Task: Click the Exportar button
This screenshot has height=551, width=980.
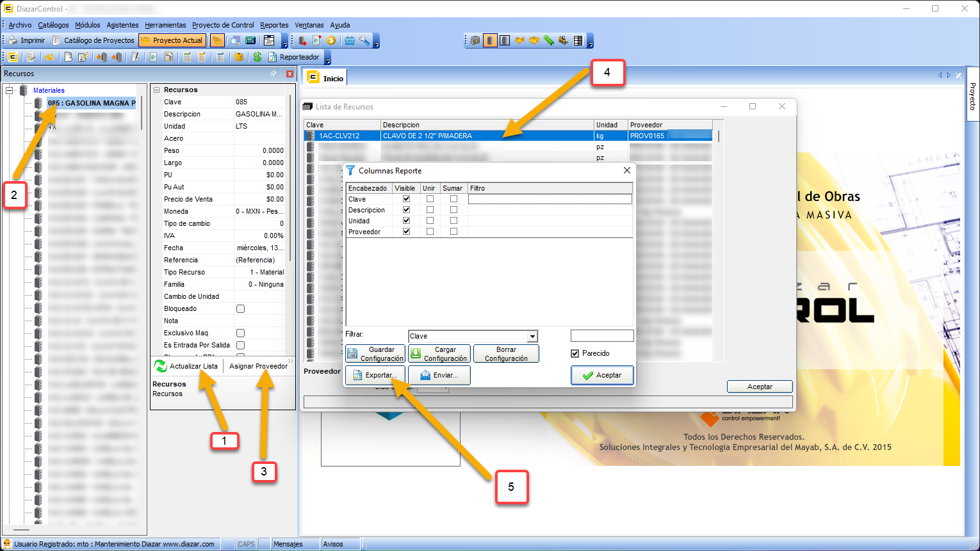Action: [x=375, y=375]
